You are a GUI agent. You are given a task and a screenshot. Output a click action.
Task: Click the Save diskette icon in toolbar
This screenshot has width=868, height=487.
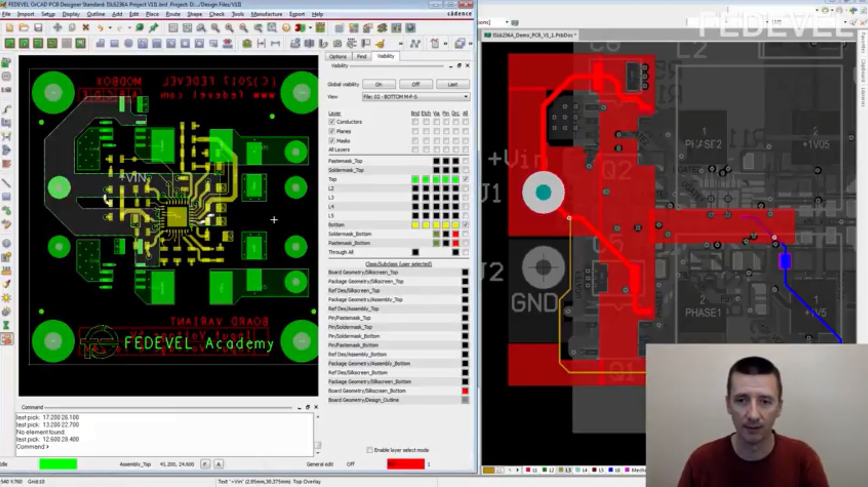click(x=38, y=28)
